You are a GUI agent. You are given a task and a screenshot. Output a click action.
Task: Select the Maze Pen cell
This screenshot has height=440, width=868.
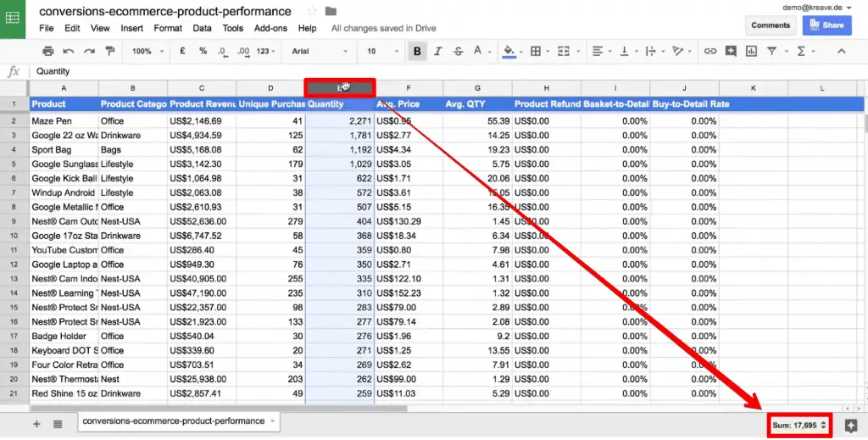[x=64, y=121]
